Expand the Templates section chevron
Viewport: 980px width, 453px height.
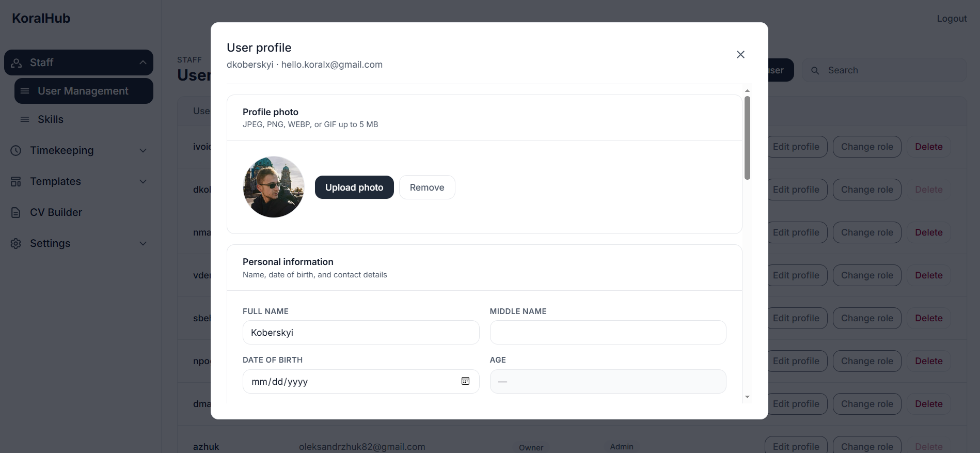(x=143, y=181)
